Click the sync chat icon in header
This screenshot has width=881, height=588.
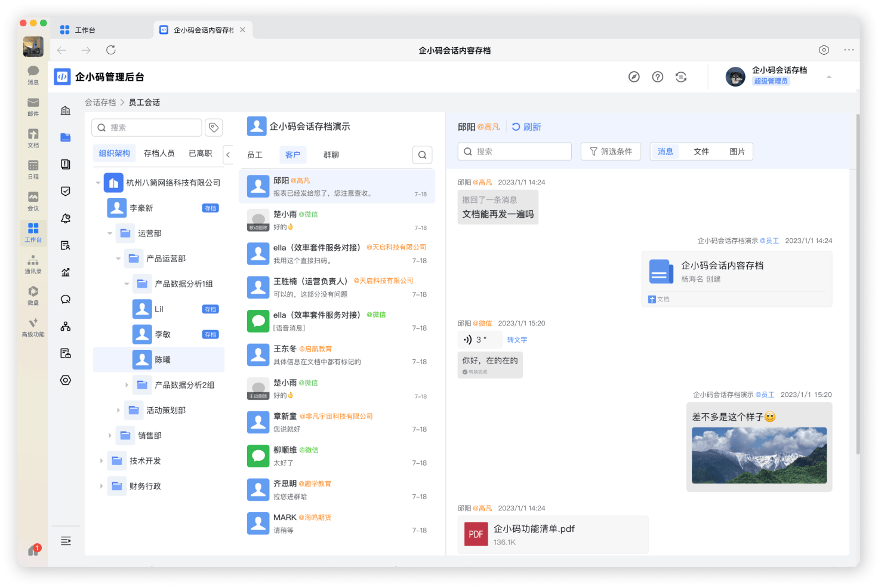(x=681, y=77)
